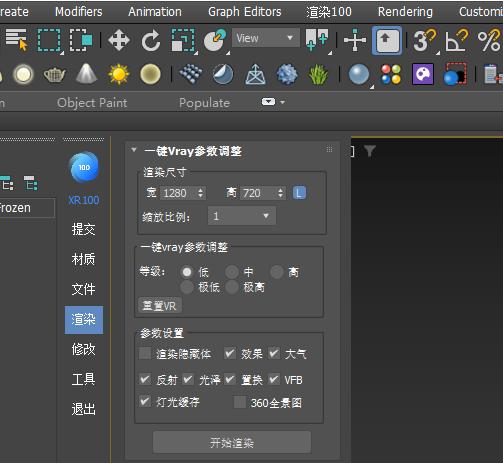This screenshot has width=503, height=463.
Task: Open the 材质 sidebar section
Action: 84,259
